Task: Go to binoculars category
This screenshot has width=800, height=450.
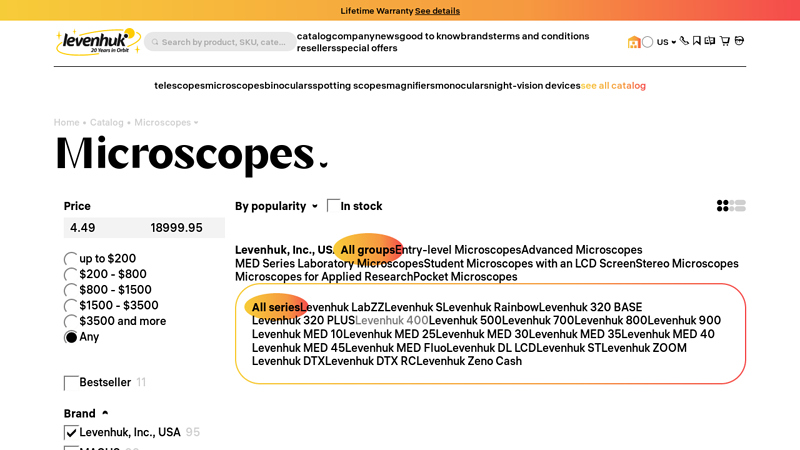Action: 289,86
